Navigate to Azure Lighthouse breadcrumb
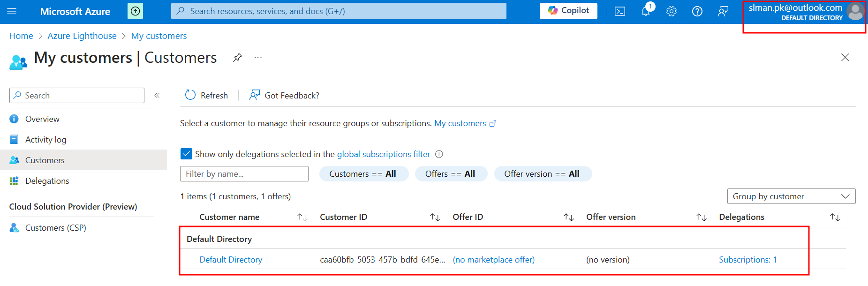868x286 pixels. [x=82, y=36]
